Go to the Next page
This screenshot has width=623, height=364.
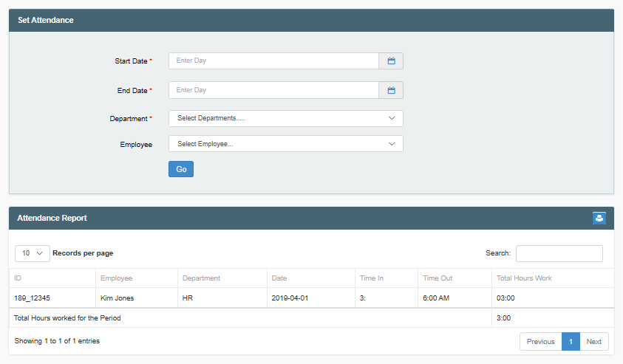coord(593,341)
